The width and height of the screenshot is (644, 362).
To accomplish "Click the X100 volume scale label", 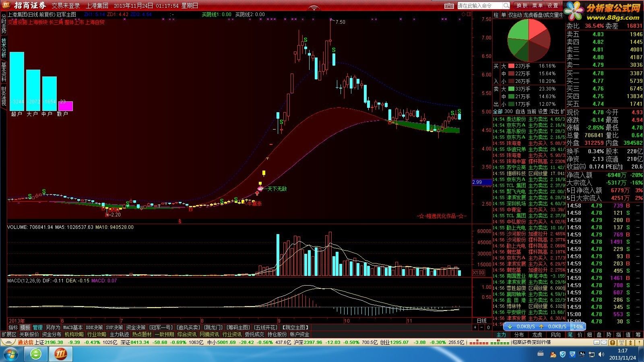I will [x=478, y=273].
